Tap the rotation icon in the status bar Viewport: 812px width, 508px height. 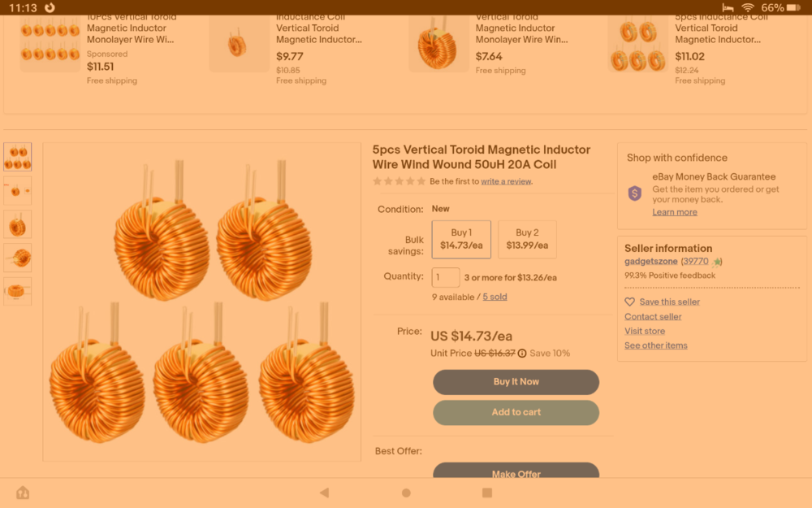50,7
